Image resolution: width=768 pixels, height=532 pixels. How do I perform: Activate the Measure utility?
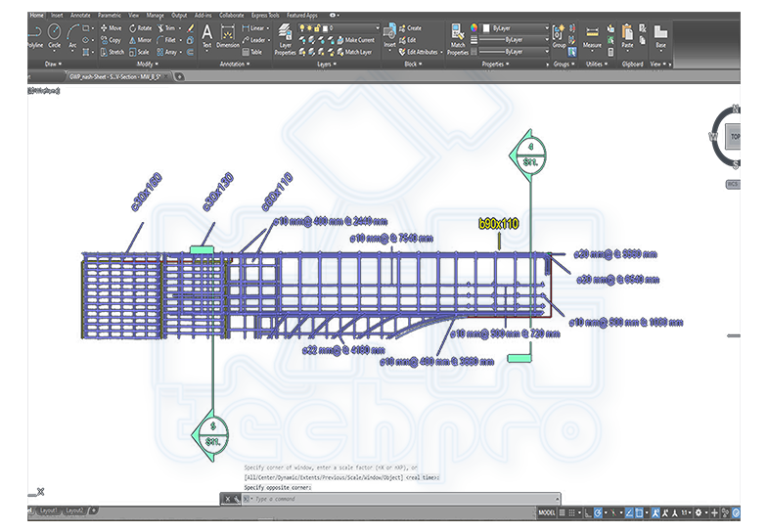point(592,37)
